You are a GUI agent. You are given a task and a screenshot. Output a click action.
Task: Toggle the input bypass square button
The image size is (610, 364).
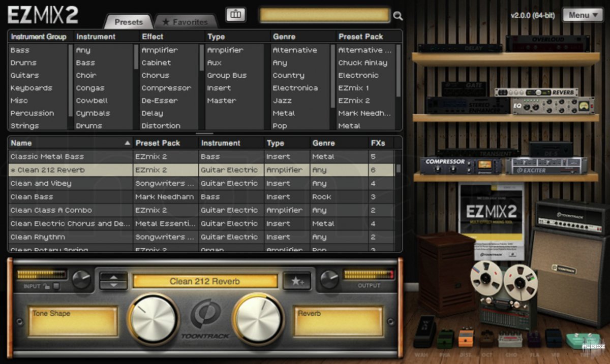tap(56, 286)
